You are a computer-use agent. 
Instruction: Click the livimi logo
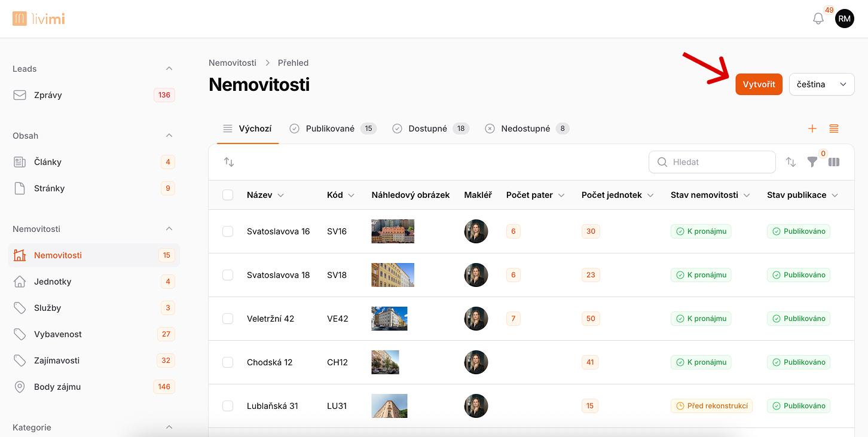38,19
